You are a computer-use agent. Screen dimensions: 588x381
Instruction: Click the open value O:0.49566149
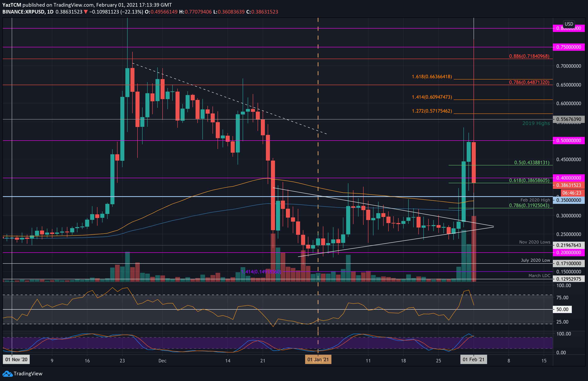[161, 12]
